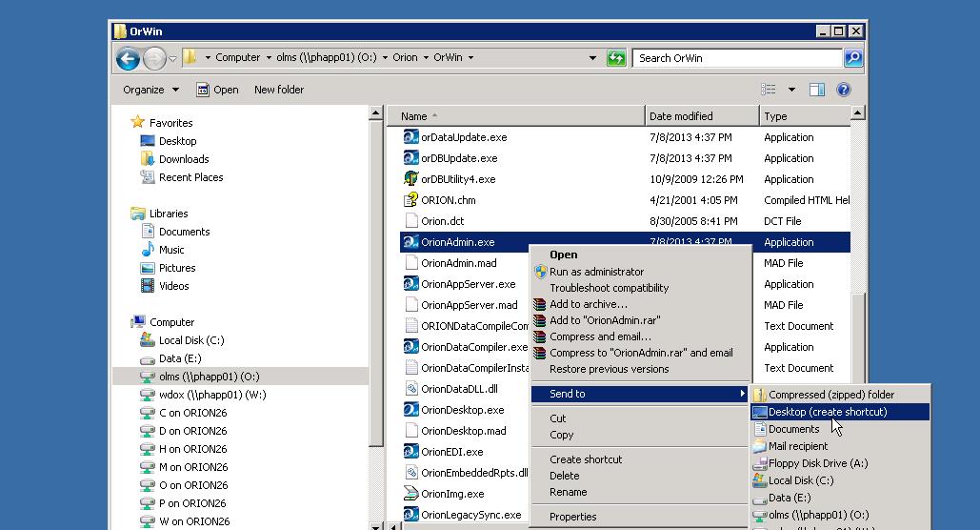Click the orDBUtility4.exe file icon

coord(410,178)
